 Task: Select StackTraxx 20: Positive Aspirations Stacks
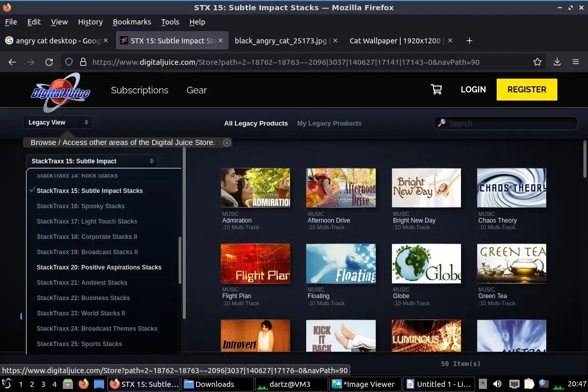coord(99,267)
